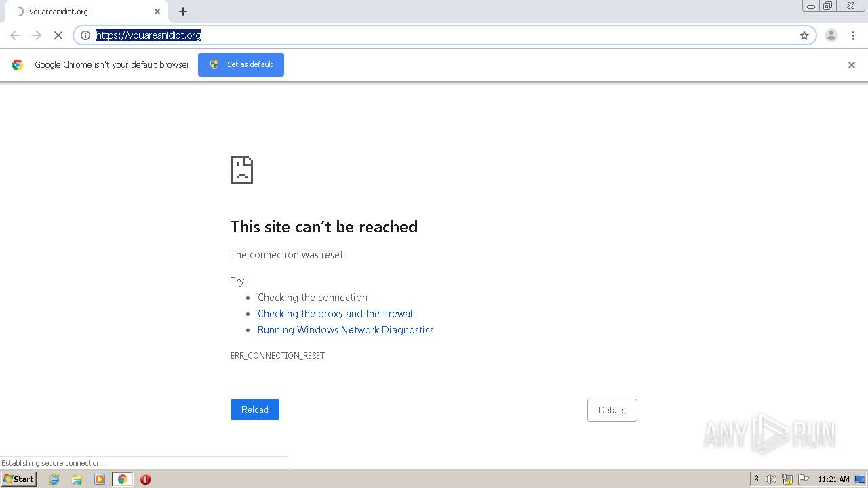Screen dimensions: 868x488
Task: Click the Details button
Action: click(x=612, y=410)
